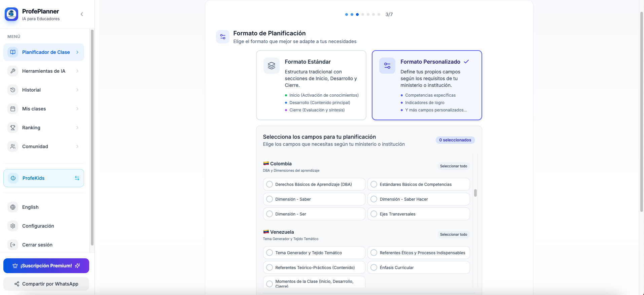The image size is (644, 295).
Task: Click the ProfePlanner logo icon
Action: point(11,14)
